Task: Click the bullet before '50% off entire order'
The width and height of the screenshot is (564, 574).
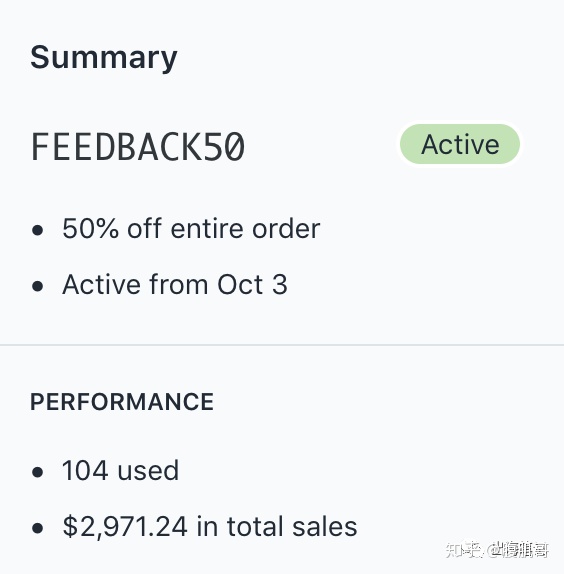Action: [x=37, y=230]
